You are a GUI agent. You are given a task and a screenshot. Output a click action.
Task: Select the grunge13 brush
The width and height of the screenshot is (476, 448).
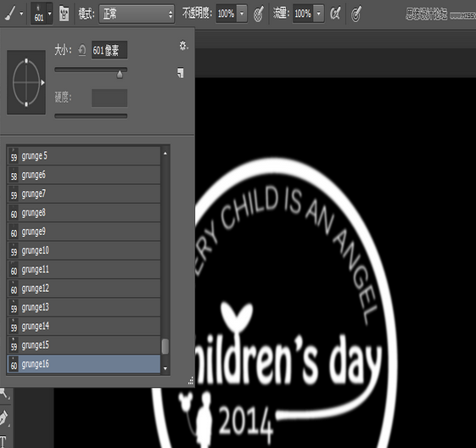click(x=84, y=307)
